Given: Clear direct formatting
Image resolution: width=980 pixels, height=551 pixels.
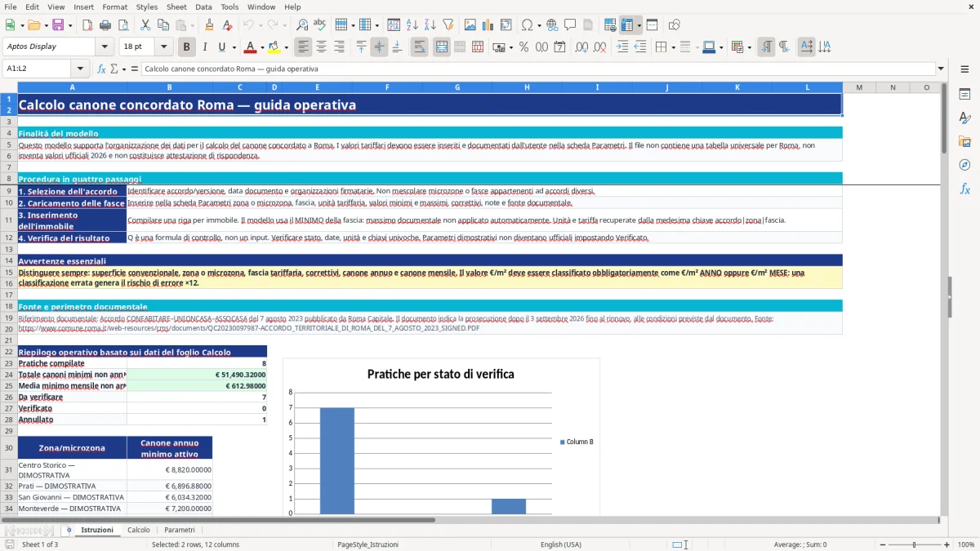Looking at the screenshot, I should 227,25.
